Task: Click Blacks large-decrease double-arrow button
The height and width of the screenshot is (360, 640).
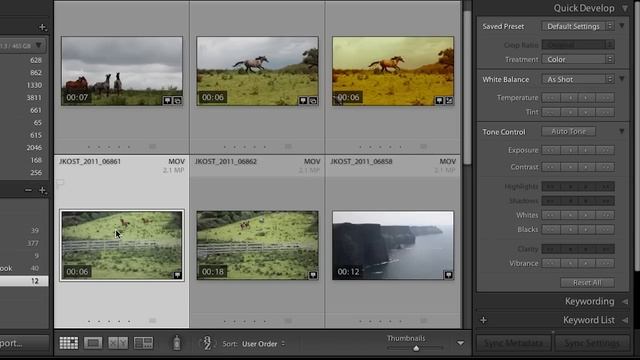Action: (551, 229)
